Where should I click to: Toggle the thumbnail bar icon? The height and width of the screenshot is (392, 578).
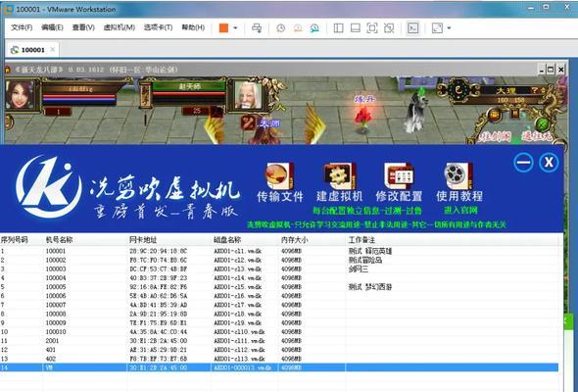356,28
